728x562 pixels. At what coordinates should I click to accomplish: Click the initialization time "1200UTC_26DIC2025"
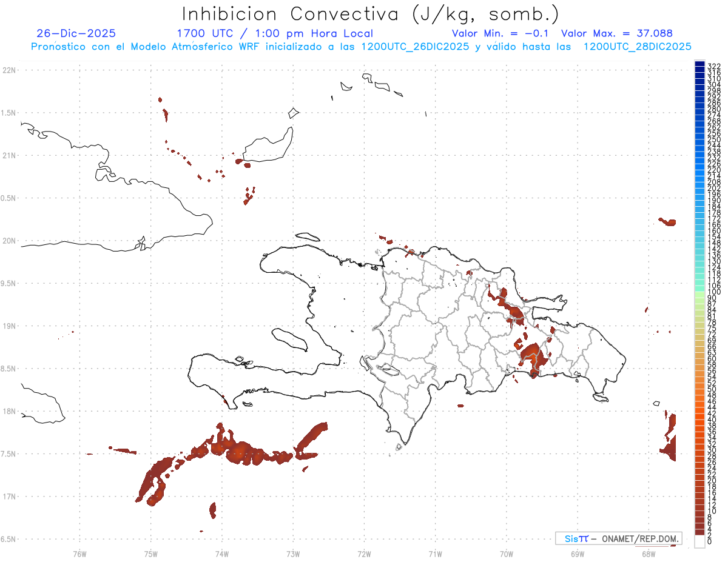(415, 47)
